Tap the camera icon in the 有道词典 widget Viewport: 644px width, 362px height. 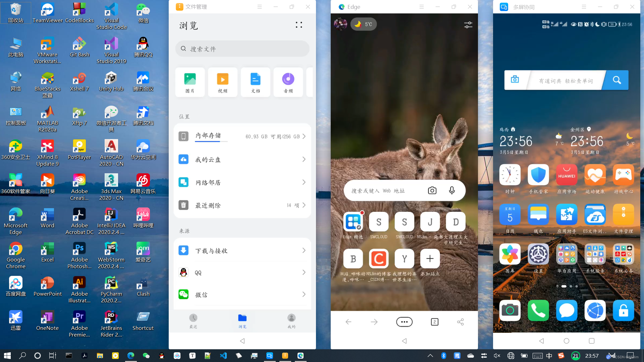tap(515, 80)
